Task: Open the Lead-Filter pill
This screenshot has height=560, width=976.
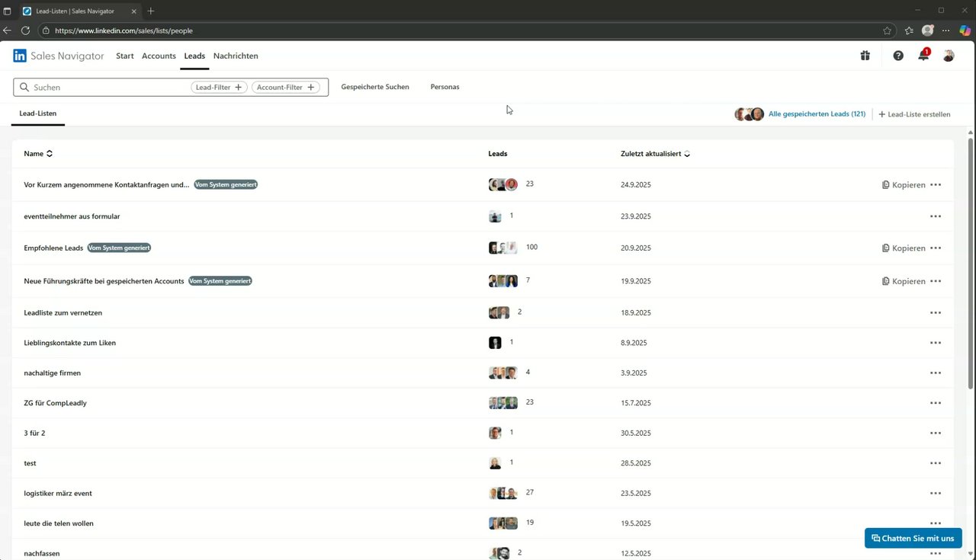Action: pos(219,88)
